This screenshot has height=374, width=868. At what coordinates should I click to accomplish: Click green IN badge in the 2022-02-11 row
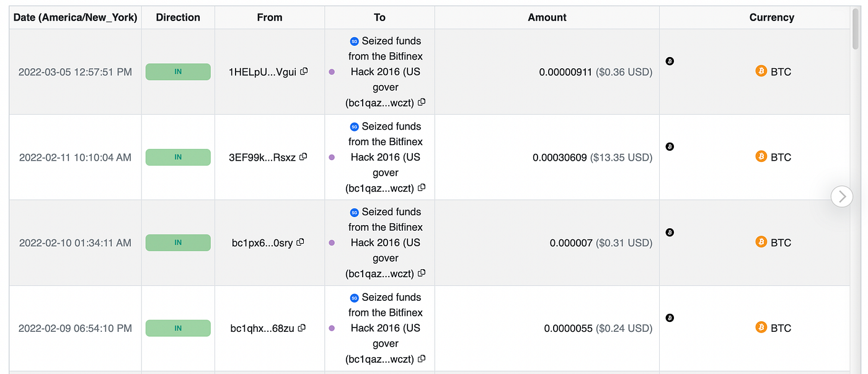tap(178, 157)
